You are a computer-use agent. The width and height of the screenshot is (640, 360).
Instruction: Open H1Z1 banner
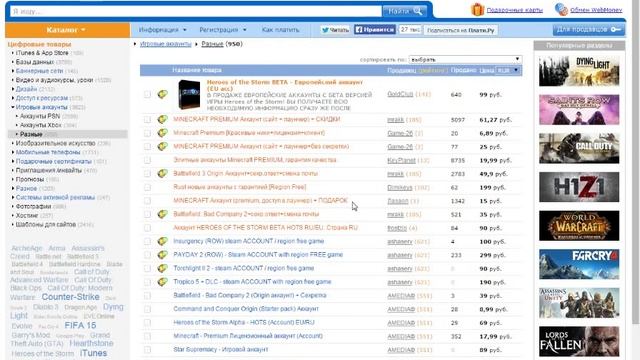[x=579, y=187]
